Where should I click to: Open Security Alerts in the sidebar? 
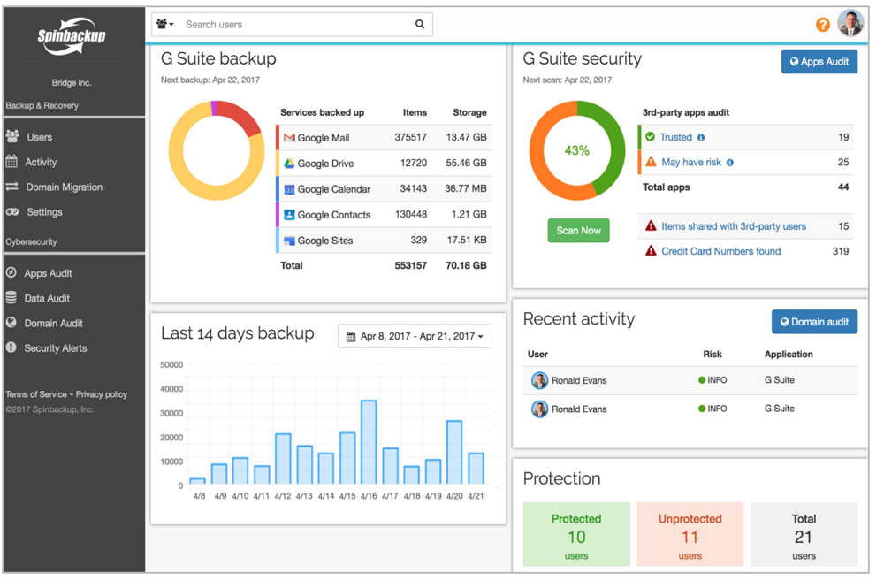coord(55,348)
